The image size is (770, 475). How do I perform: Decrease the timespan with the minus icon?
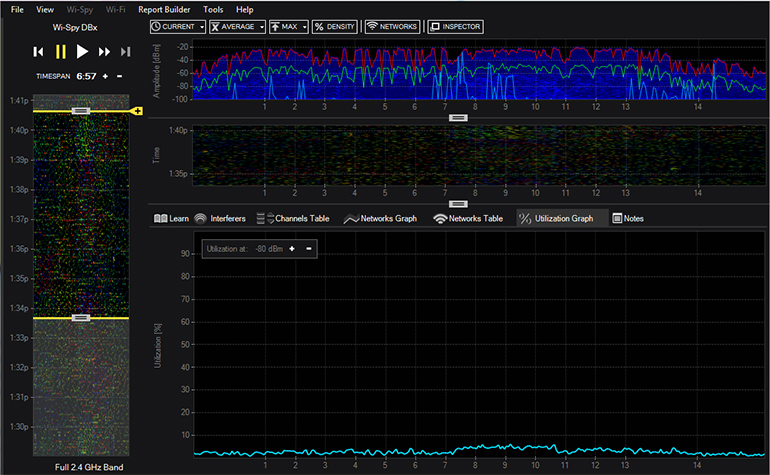(119, 76)
